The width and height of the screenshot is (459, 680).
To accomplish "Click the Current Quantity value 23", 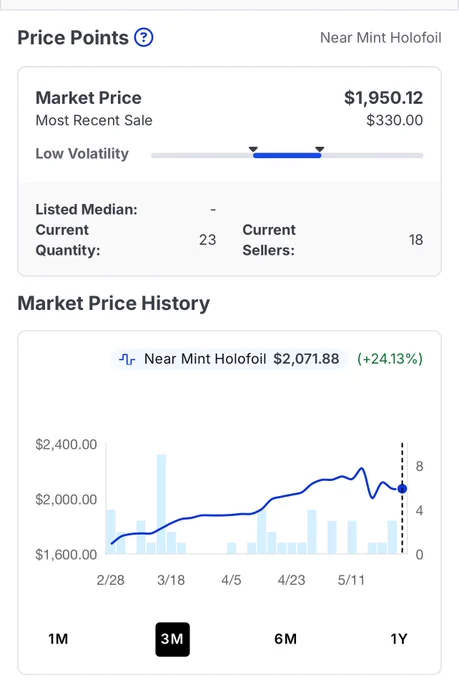I will tap(207, 240).
